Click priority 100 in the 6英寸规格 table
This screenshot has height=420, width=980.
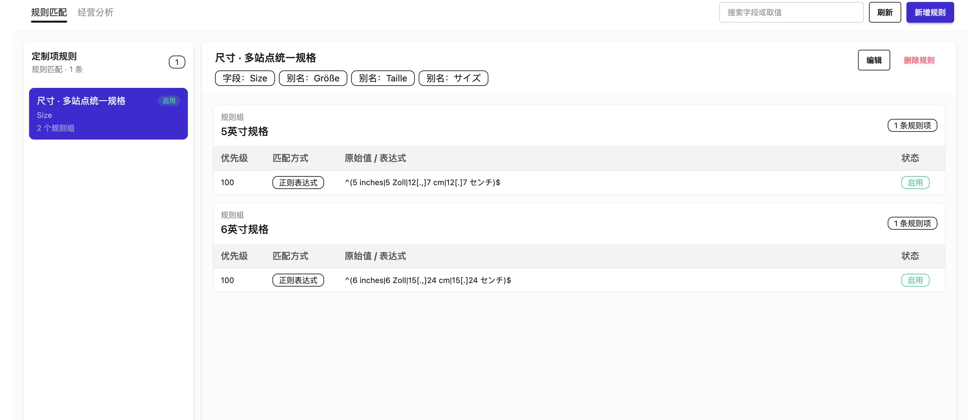point(227,280)
